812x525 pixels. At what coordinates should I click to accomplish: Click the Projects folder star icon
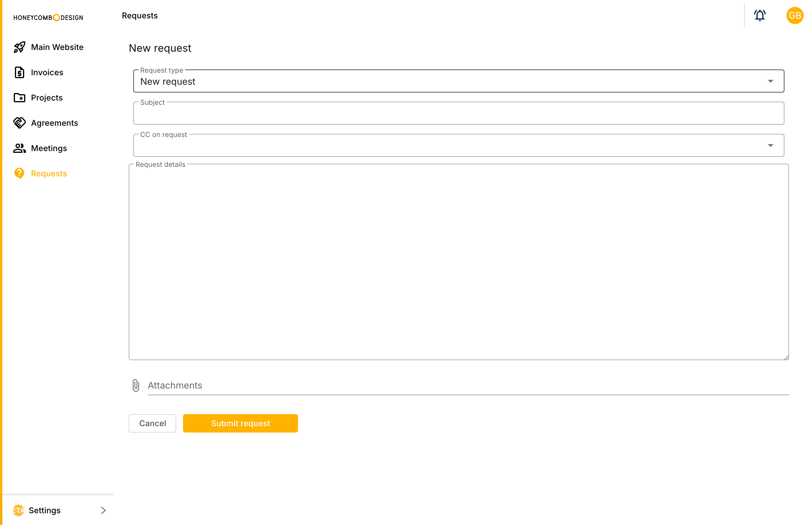pos(20,97)
